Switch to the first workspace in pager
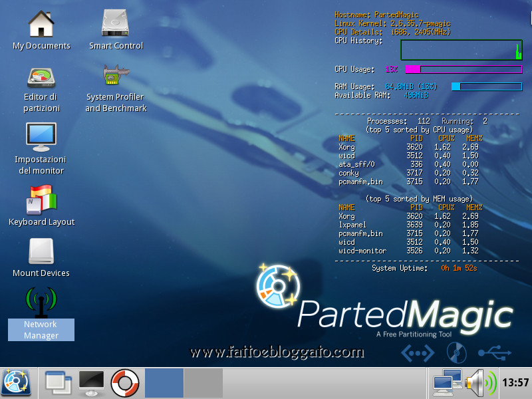Image resolution: width=532 pixels, height=399 pixels. point(164,383)
